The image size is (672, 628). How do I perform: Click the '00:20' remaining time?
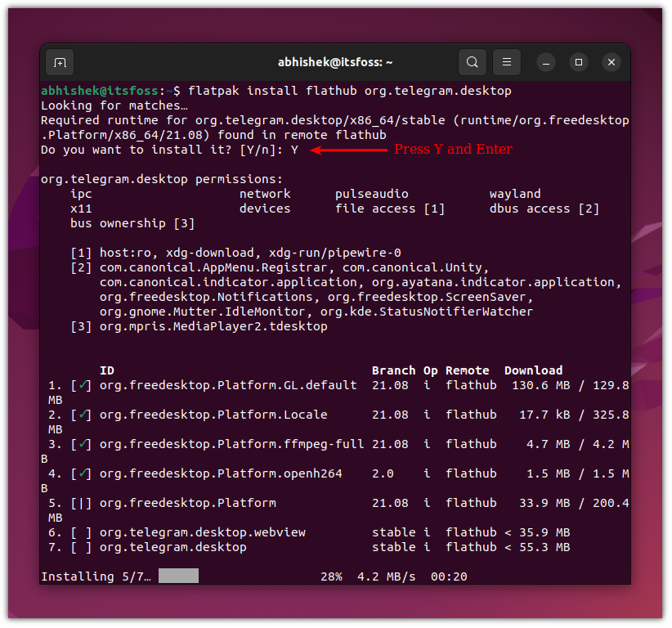pyautogui.click(x=449, y=577)
